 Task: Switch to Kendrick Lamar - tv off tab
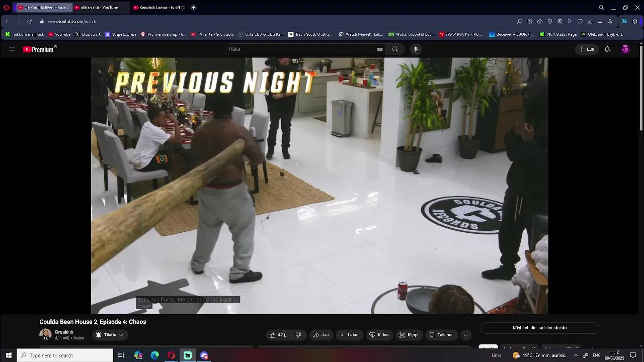[x=159, y=8]
